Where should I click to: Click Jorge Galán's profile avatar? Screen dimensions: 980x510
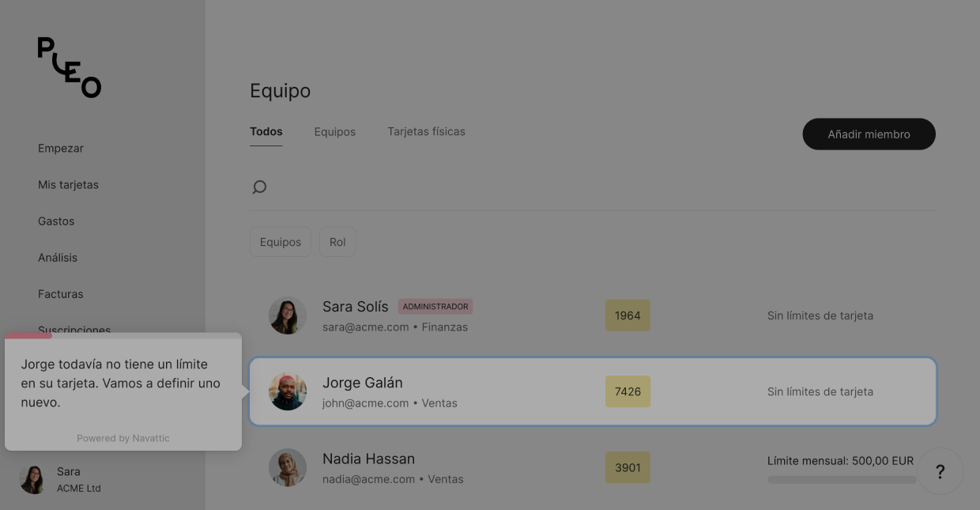coord(288,391)
